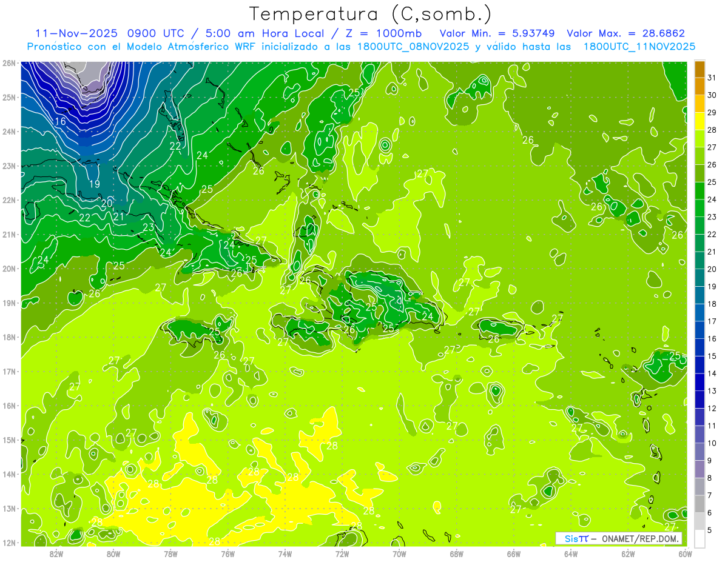Pick the orange legend band between 30 and 31

(x=699, y=87)
